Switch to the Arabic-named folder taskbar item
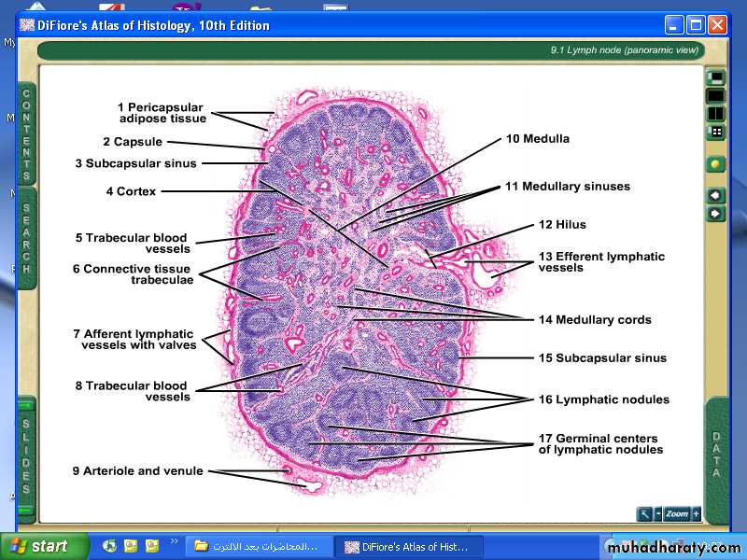The width and height of the screenshot is (747, 560). click(258, 546)
